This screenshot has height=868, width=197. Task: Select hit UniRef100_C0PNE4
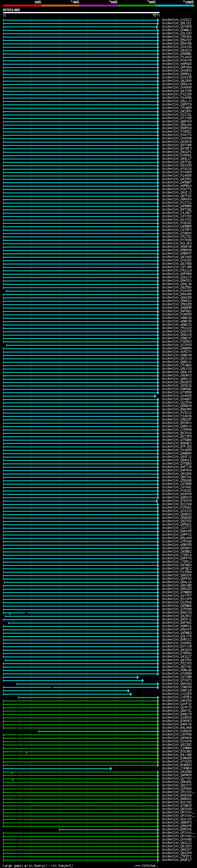176,769
